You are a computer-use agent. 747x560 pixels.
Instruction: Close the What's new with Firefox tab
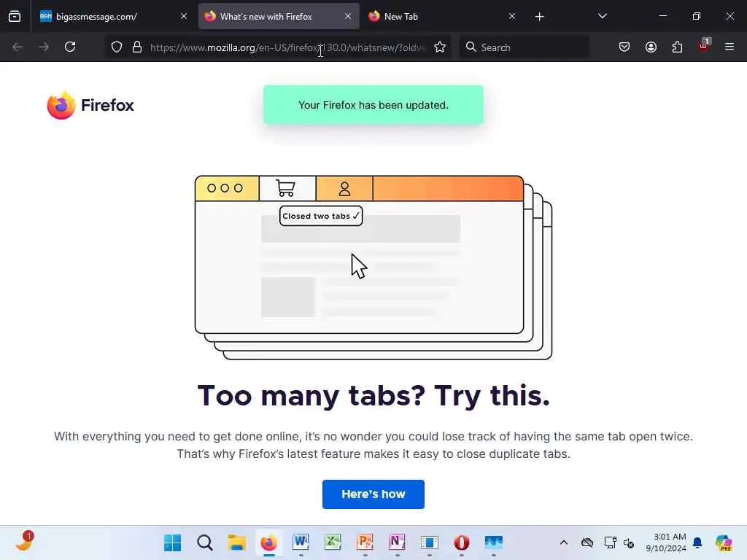pos(348,17)
